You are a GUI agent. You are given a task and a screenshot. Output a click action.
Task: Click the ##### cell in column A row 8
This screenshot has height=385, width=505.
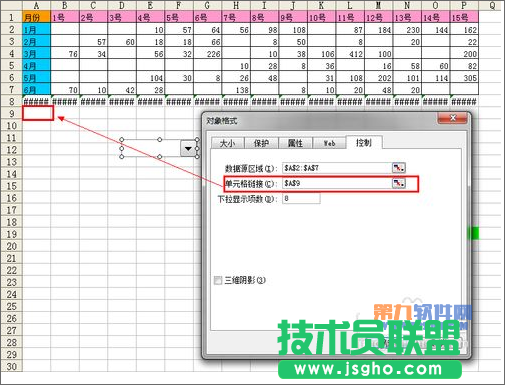point(36,101)
